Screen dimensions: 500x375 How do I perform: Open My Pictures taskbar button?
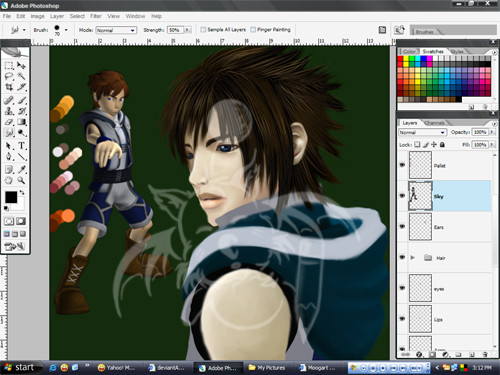(267, 368)
